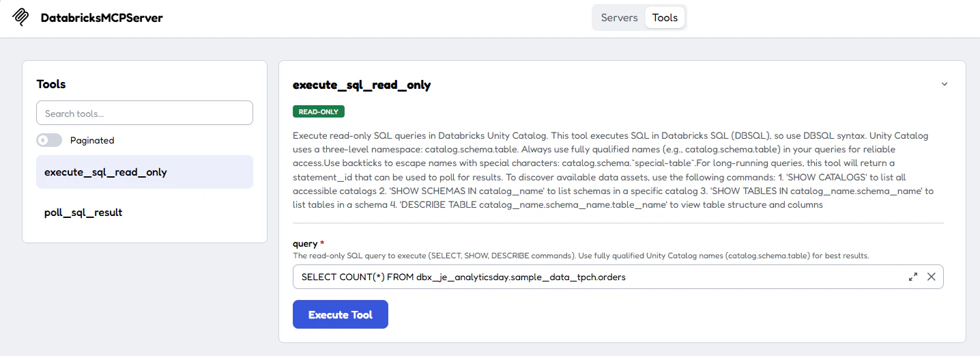Screen dimensions: 980x356
Task: Switch to the Servers tab
Action: [620, 18]
